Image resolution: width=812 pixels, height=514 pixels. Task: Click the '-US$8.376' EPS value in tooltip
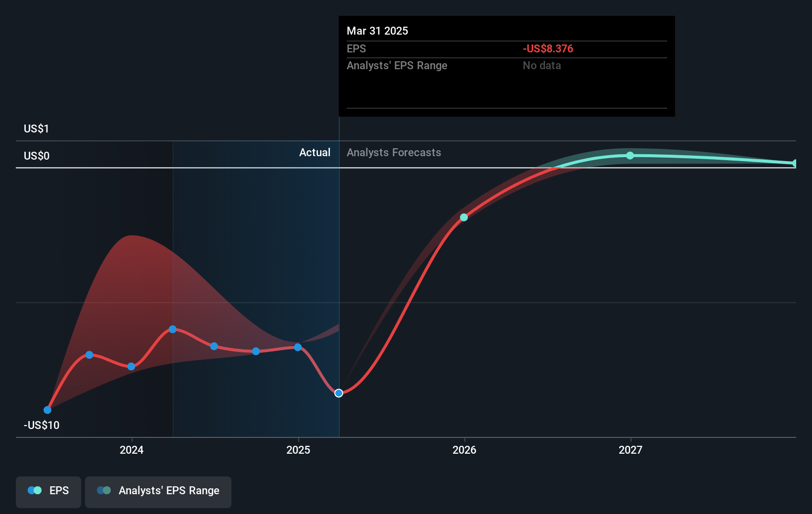(x=548, y=48)
